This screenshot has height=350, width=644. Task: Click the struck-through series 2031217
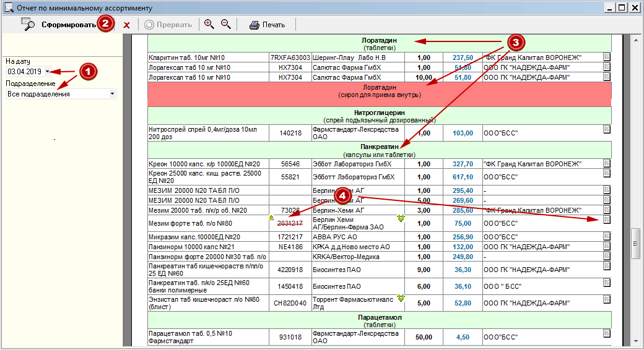pos(290,224)
